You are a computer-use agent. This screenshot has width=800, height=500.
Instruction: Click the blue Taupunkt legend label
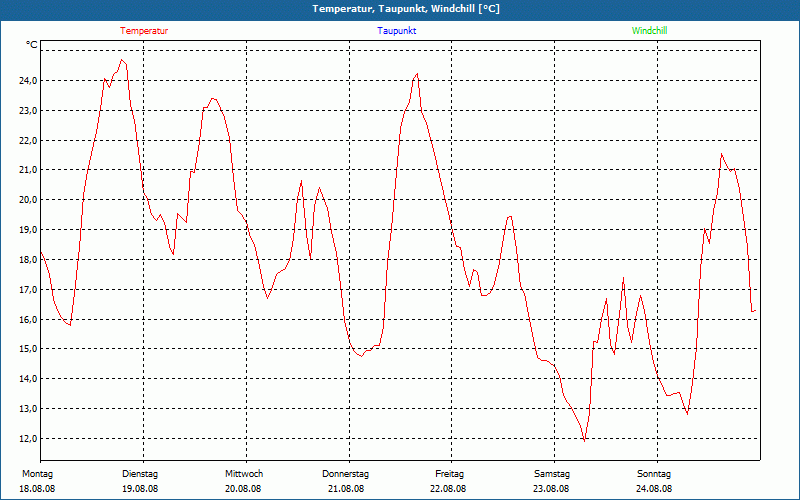[x=397, y=31]
